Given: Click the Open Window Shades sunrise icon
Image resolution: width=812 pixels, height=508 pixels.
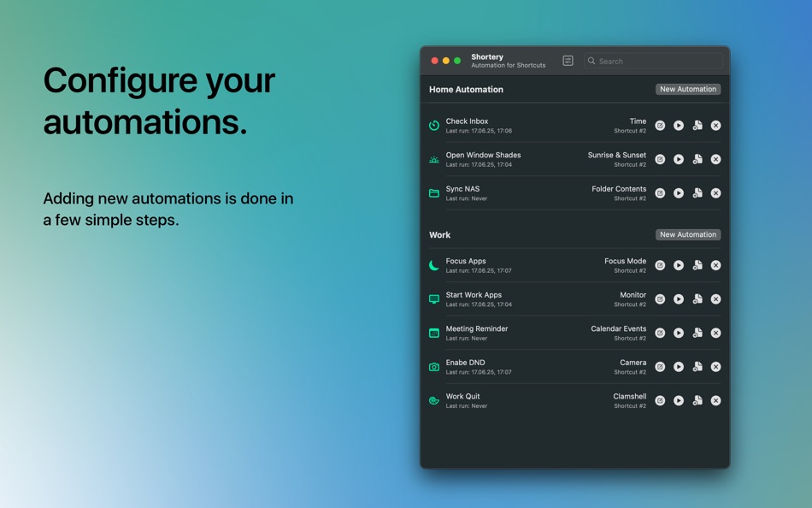Looking at the screenshot, I should [x=434, y=160].
